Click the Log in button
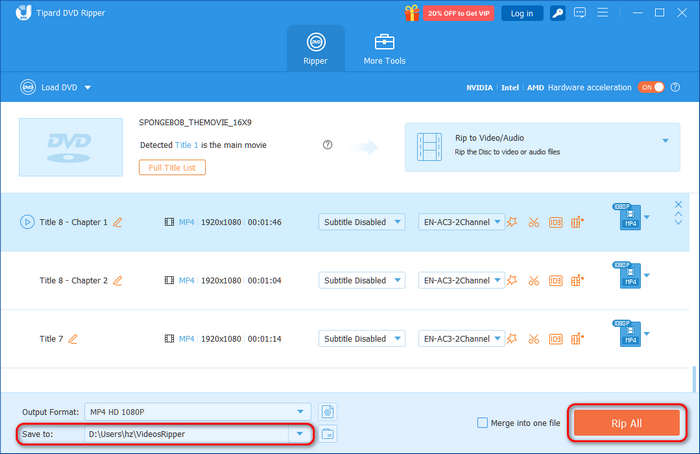 [x=522, y=13]
